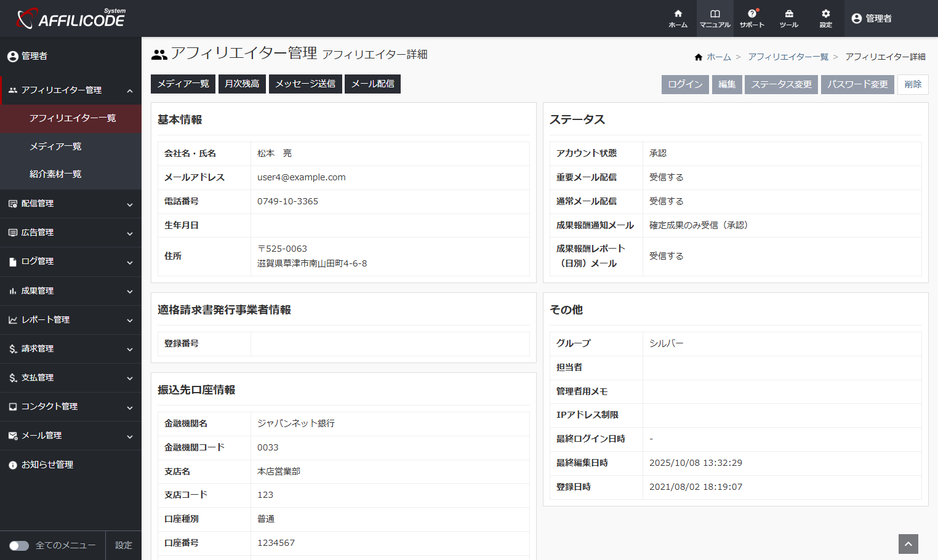Click the 月次残高 button
The width and height of the screenshot is (938, 560).
[x=242, y=84]
